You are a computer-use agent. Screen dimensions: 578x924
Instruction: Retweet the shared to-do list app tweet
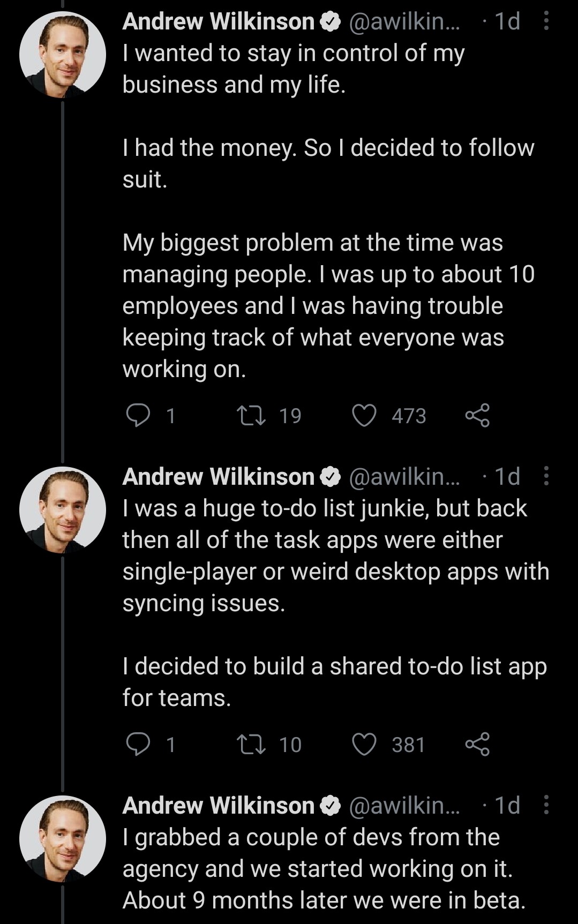[x=252, y=745]
